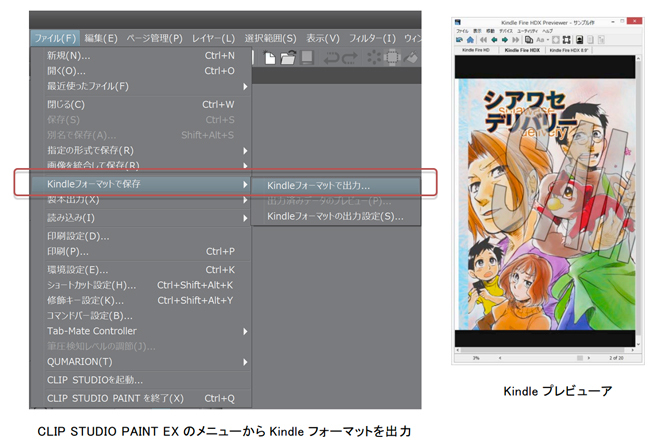Click the Redo arrow icon in CLIP STUDIO toolbar
The image size is (660, 447).
(350, 58)
